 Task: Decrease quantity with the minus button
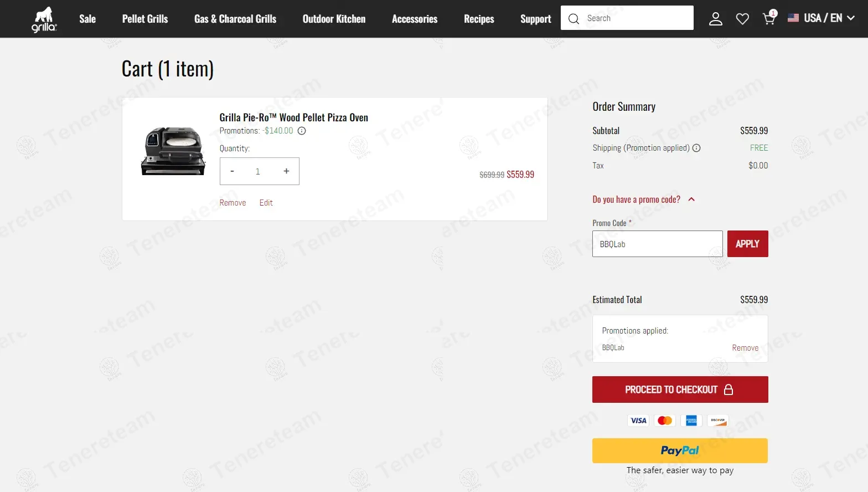232,171
